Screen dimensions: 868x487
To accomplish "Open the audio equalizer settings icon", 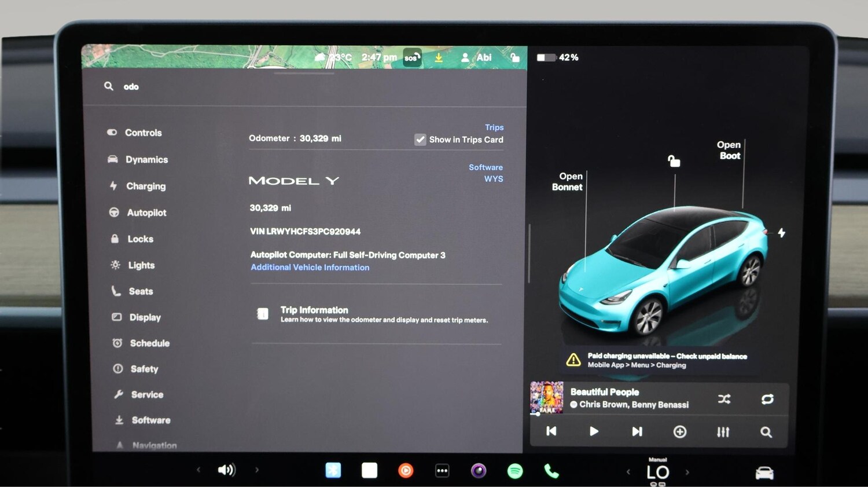I will point(723,432).
